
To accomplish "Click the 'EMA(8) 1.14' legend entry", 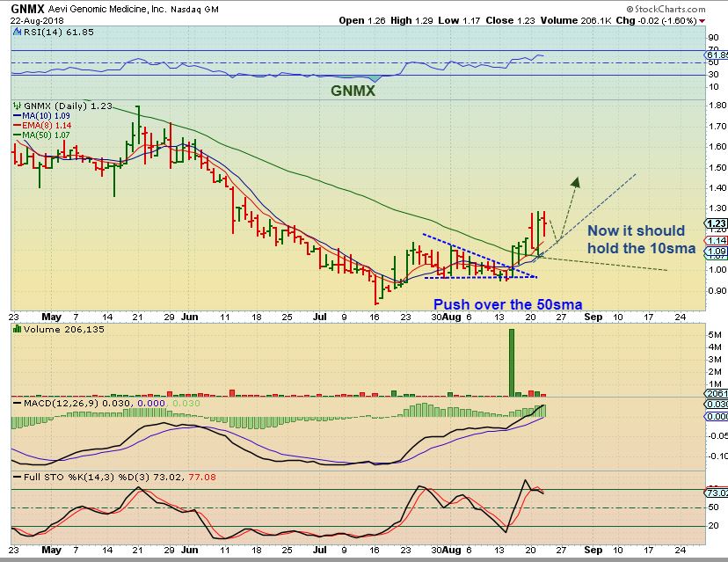I will tap(47, 126).
